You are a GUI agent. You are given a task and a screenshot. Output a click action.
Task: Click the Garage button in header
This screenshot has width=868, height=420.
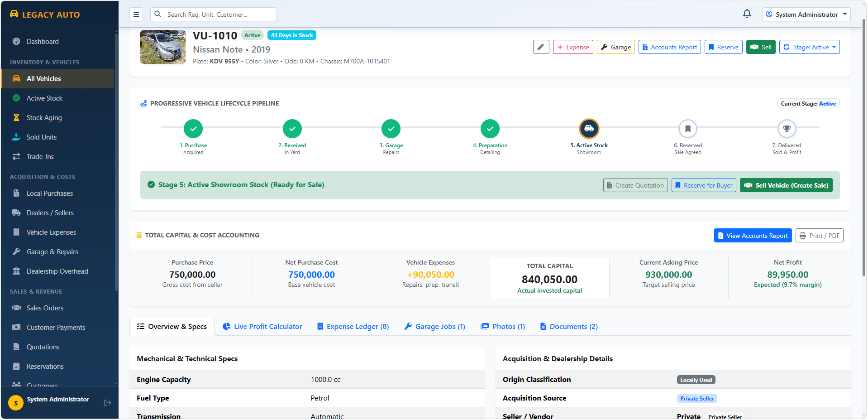[x=616, y=47]
